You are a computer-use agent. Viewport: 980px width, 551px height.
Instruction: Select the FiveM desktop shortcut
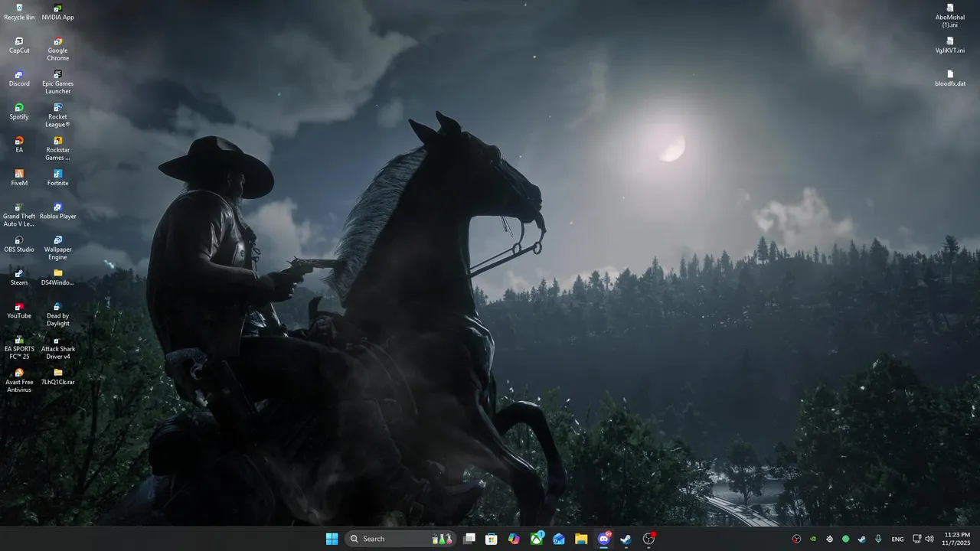(19, 178)
